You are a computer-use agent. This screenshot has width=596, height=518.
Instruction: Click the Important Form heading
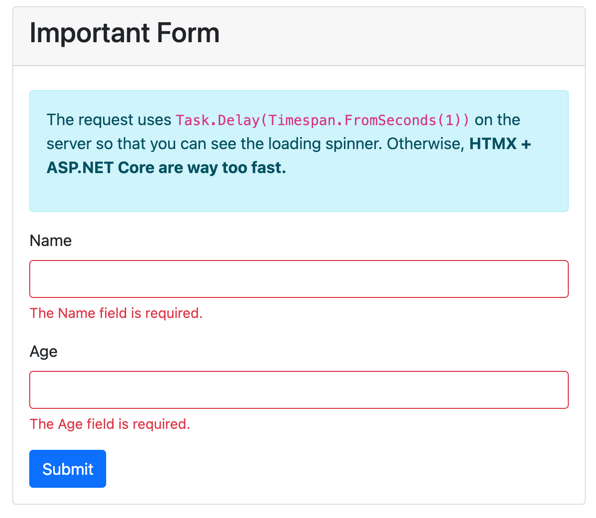tap(125, 33)
